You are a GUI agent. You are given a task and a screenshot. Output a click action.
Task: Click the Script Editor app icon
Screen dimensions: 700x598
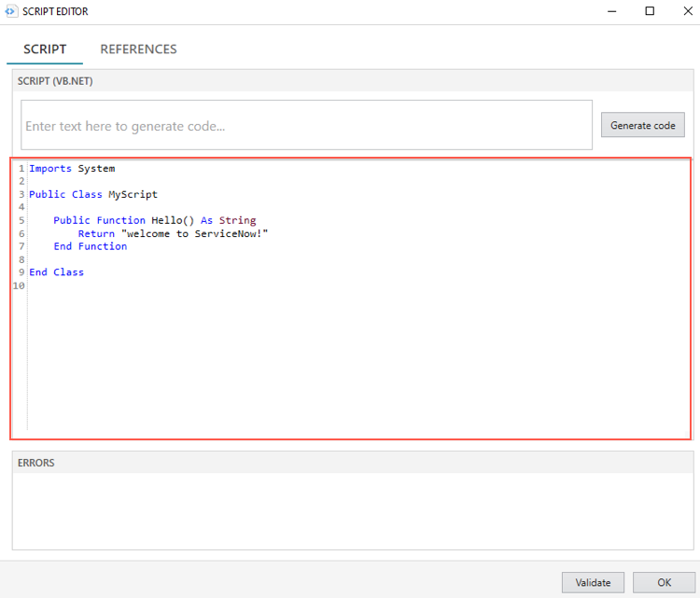tap(10, 11)
